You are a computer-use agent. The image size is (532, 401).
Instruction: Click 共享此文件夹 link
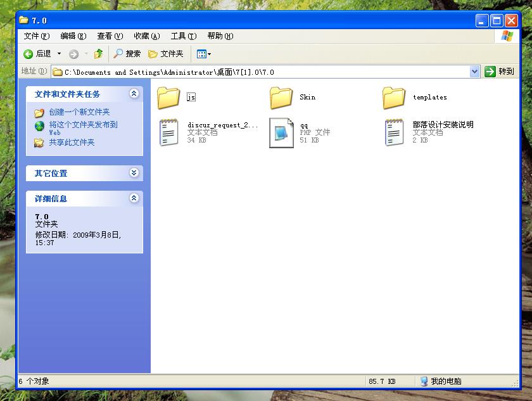click(72, 142)
